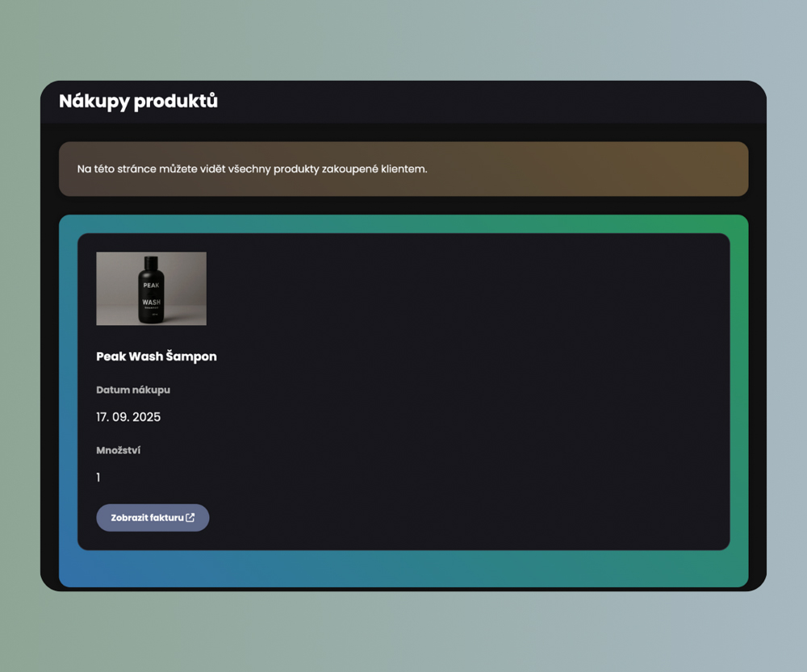This screenshot has height=672, width=807.
Task: Click empty space in brown info banner
Action: (605, 169)
